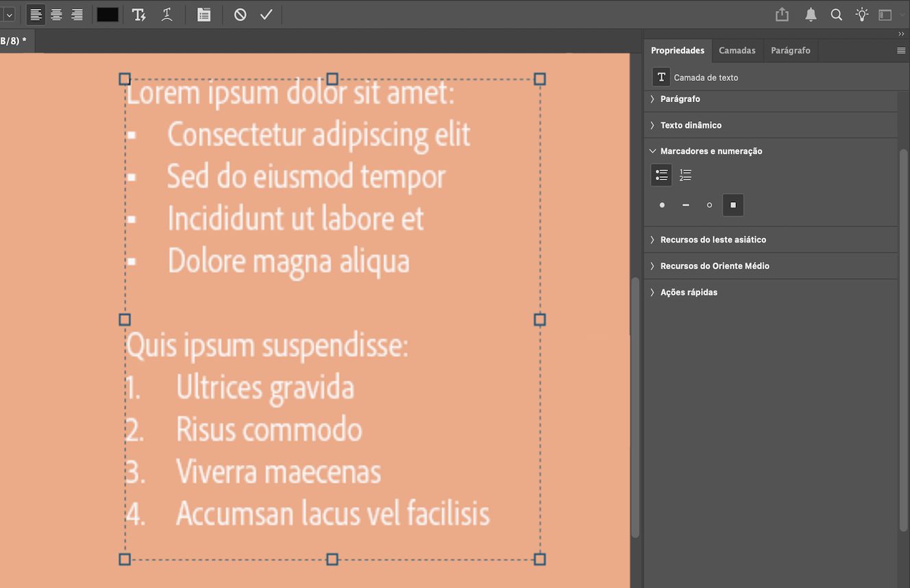Open the Discover lightbulb icon

point(861,14)
